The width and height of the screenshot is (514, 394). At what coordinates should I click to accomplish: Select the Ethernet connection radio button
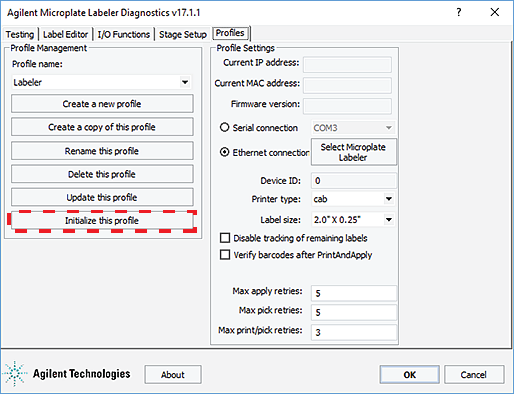tap(225, 152)
